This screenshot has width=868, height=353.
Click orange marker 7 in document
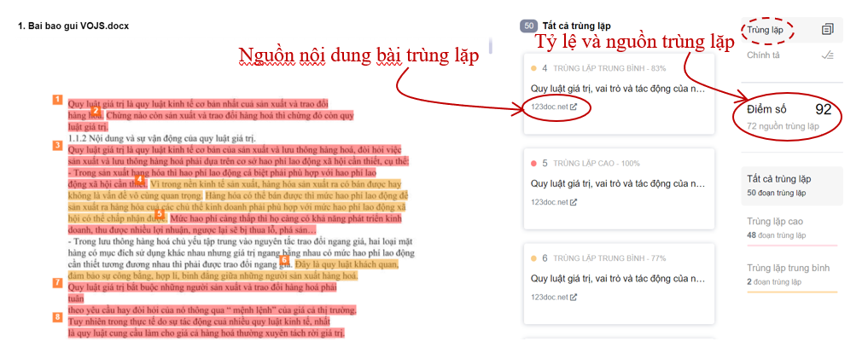pos(57,283)
